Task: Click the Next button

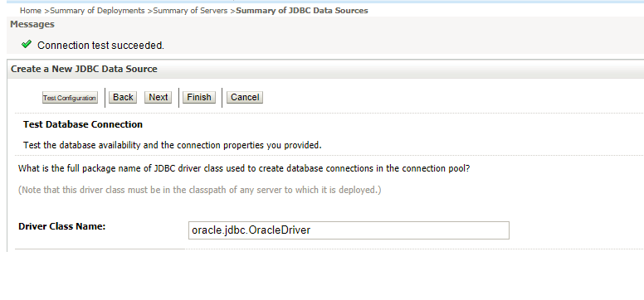Action: pos(159,97)
